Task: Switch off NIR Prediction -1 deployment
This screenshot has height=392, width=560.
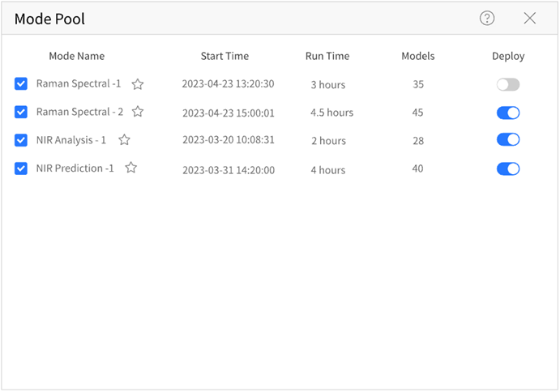Action: [508, 168]
